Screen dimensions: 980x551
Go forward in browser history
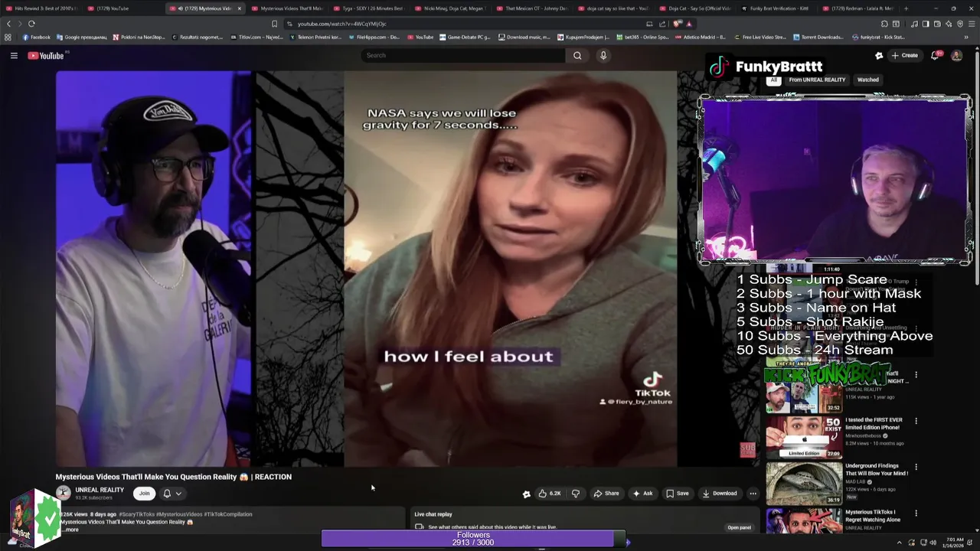pos(20,24)
